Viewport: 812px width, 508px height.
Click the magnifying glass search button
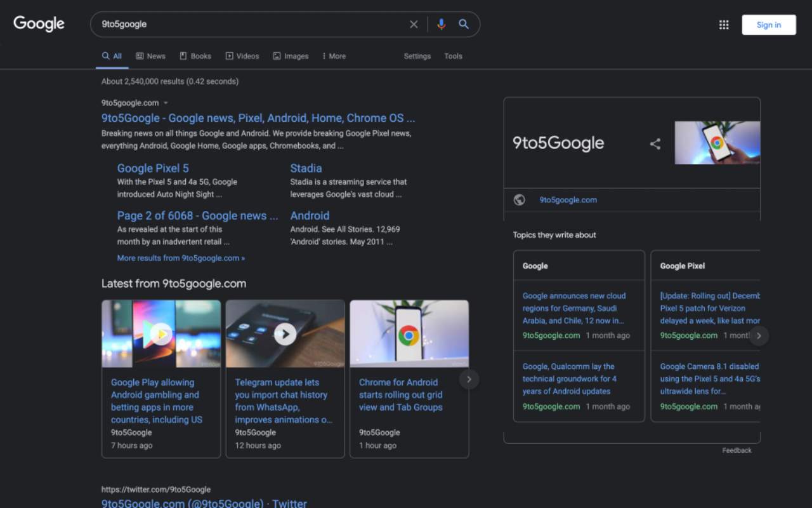tap(464, 24)
